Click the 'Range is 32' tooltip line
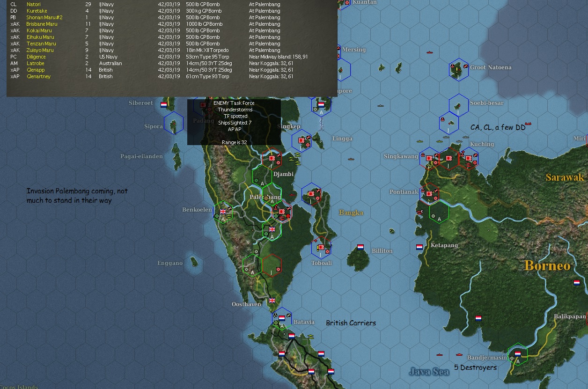The height and width of the screenshot is (389, 588). (234, 142)
